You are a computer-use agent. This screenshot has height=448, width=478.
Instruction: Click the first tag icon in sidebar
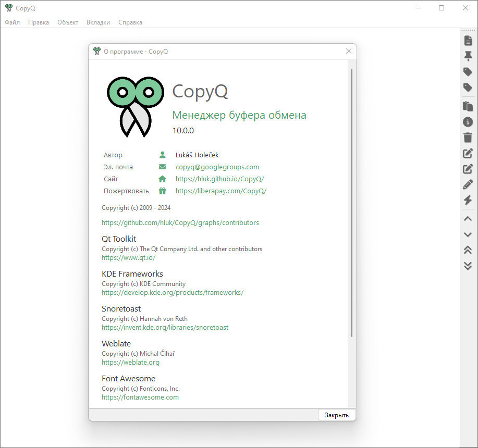click(x=468, y=72)
